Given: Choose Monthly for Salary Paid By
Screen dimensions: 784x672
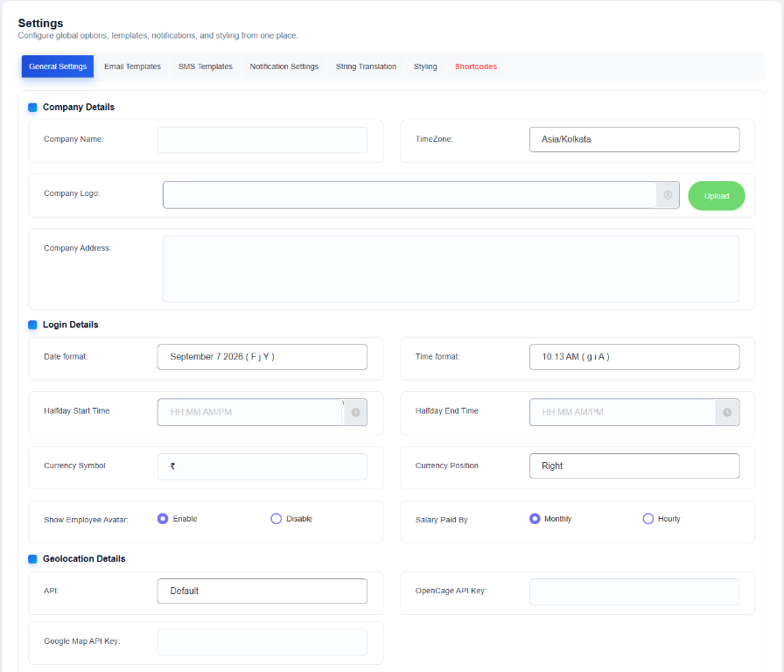Looking at the screenshot, I should click(x=535, y=519).
